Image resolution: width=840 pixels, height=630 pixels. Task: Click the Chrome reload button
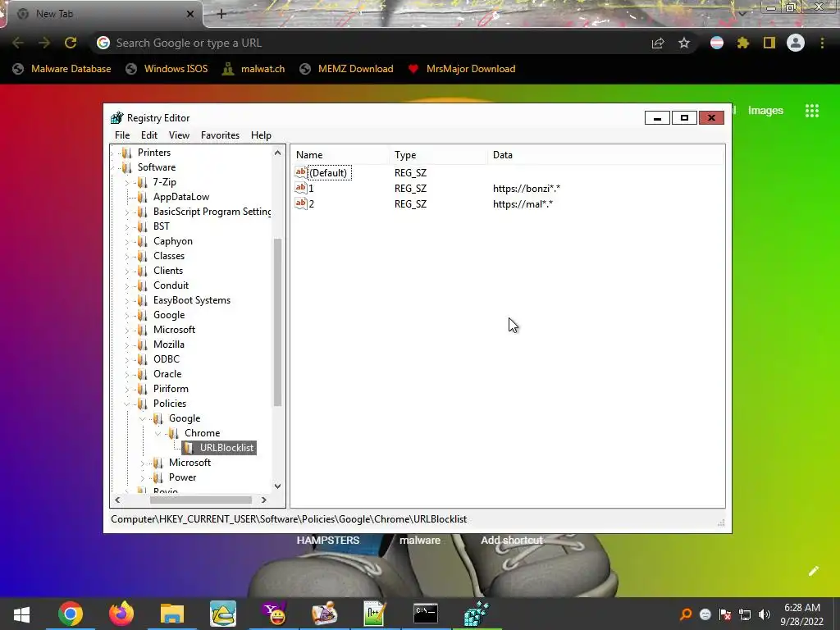71,43
